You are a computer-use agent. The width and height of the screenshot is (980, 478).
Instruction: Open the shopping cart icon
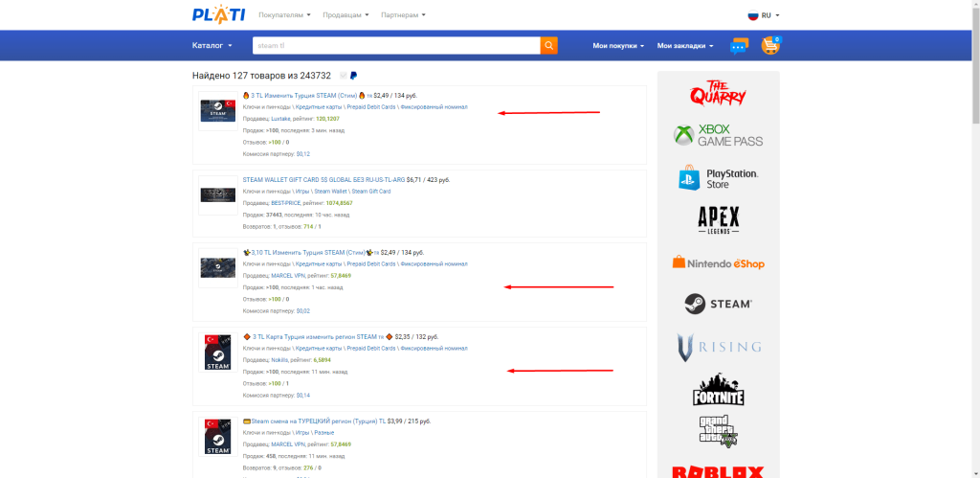pyautogui.click(x=769, y=45)
